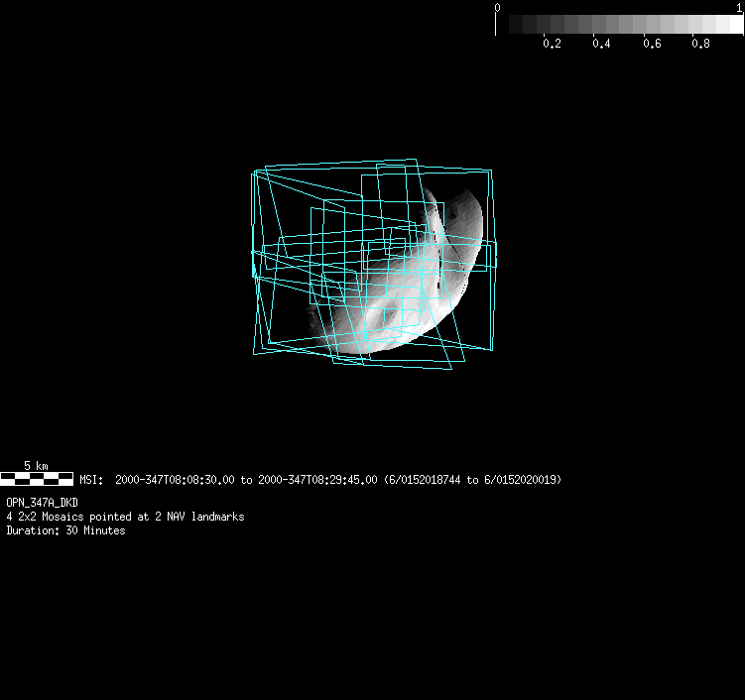Click the top-left corner of cyan footprint outlines

pyautogui.click(x=255, y=173)
